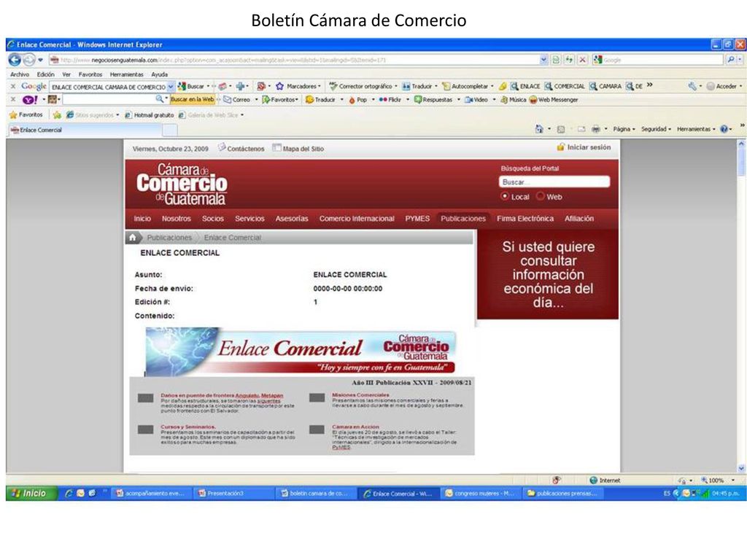The image size is (747, 560).
Task: Click ENLACE search-word button on Google toolbar
Action: 525,86
